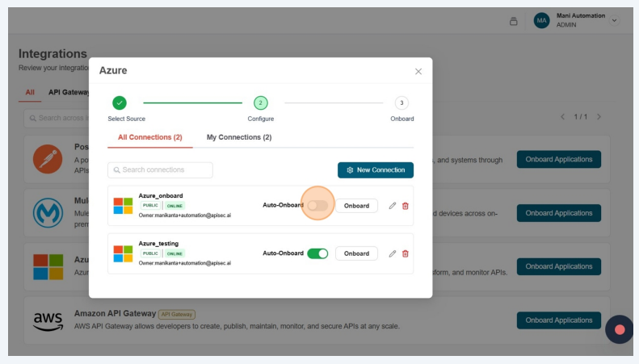The height and width of the screenshot is (364, 639).
Task: Enable Auto-Onboard for Azure_onboard
Action: pyautogui.click(x=317, y=206)
